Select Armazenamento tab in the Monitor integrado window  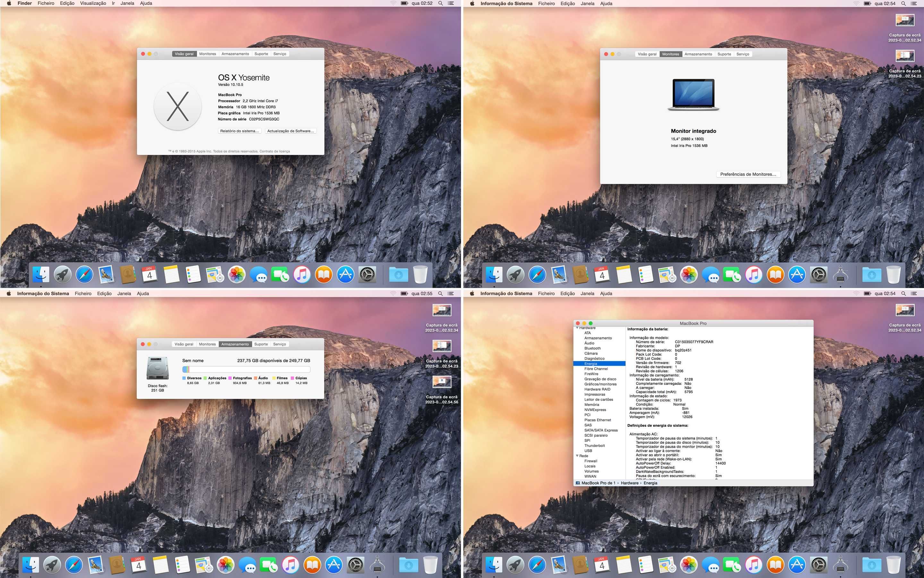tap(698, 54)
